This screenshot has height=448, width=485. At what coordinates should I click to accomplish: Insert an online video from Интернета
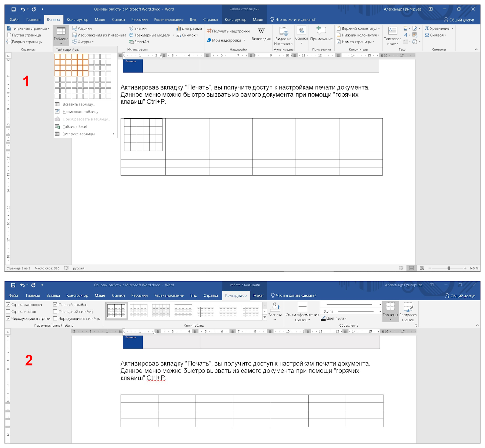283,32
